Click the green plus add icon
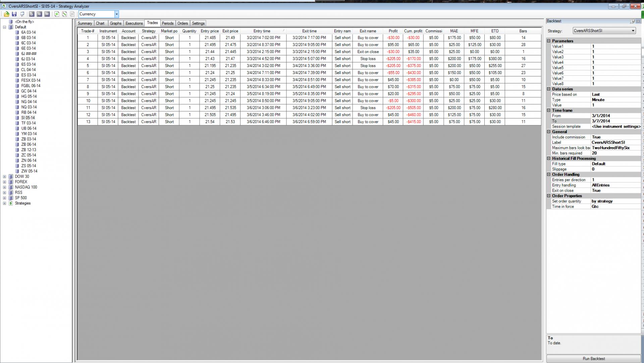Image resolution: width=644 pixels, height=363 pixels. click(x=57, y=14)
